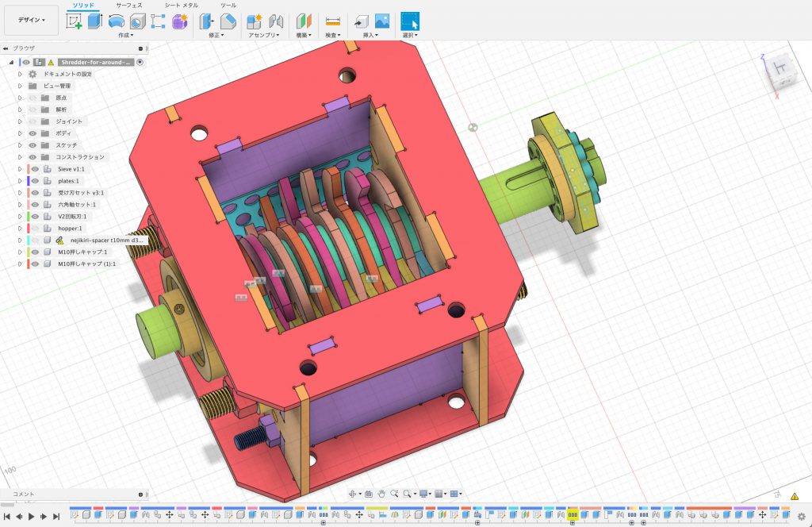The width and height of the screenshot is (812, 527).
Task: Choose the Revolve tool in toolbar
Action: (116, 21)
